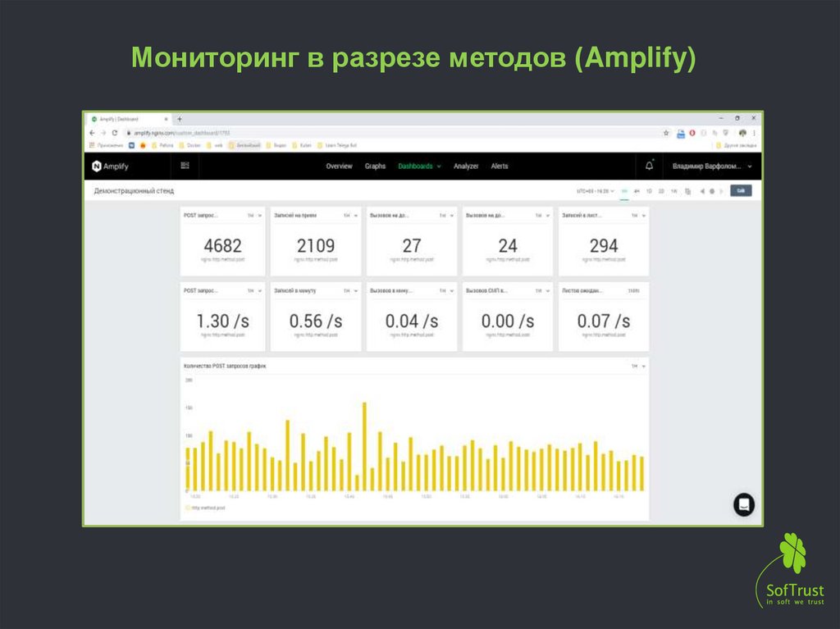The image size is (840, 629).
Task: Bookmark page with the star icon
Action: pos(666,132)
